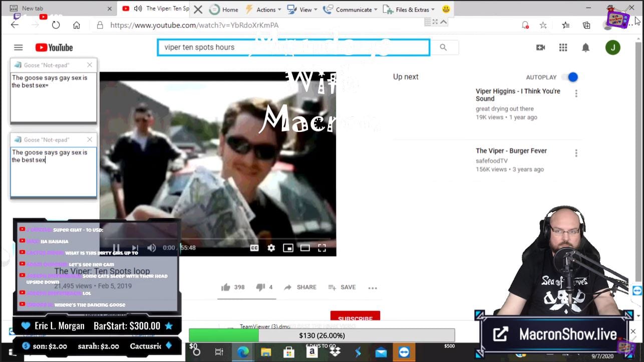Close the New tab browser tab
644x362 pixels.
point(110,9)
